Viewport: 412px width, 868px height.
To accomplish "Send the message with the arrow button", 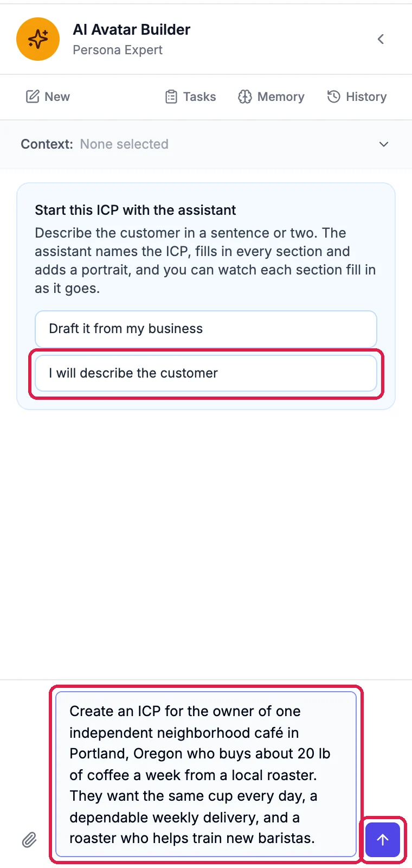I will 383,840.
